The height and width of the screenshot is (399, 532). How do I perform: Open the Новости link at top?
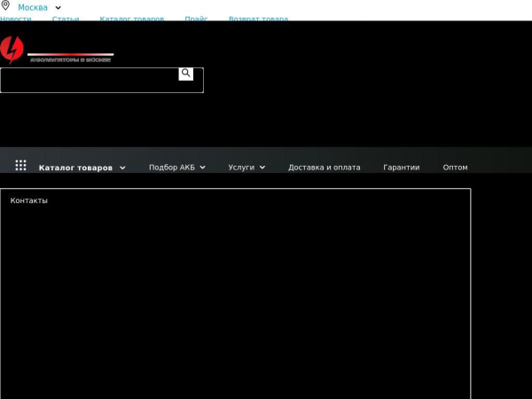click(16, 19)
